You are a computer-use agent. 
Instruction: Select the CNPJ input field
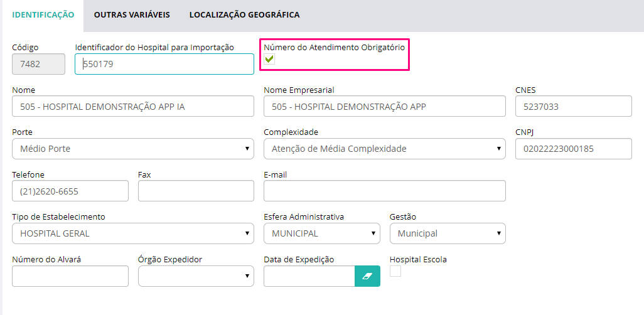coord(573,149)
